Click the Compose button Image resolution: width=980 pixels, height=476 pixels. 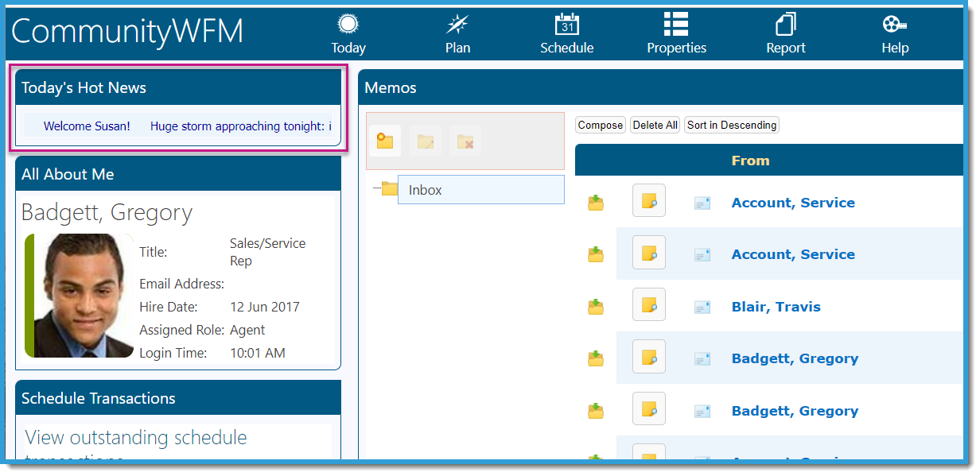coord(601,125)
